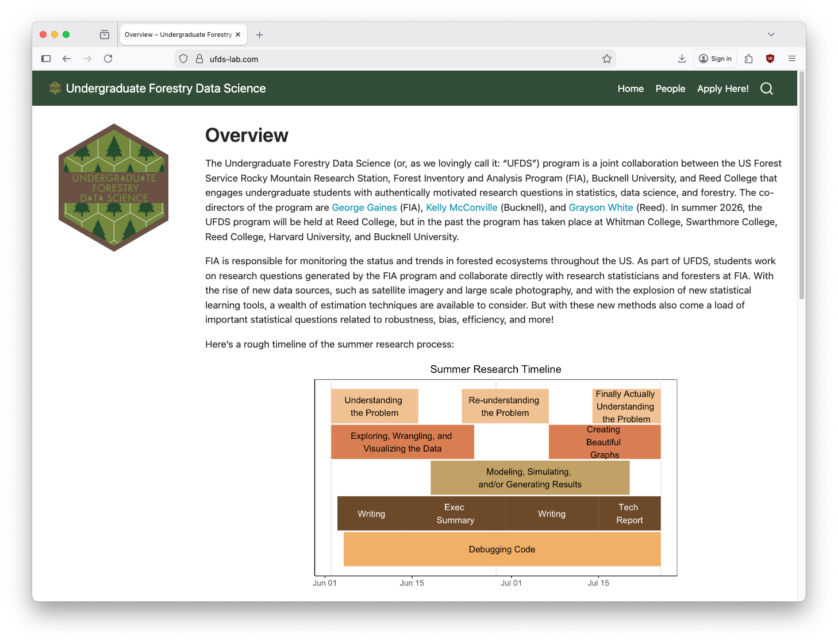This screenshot has height=644, width=838.
Task: Click the site search magnifier icon
Action: click(x=766, y=88)
